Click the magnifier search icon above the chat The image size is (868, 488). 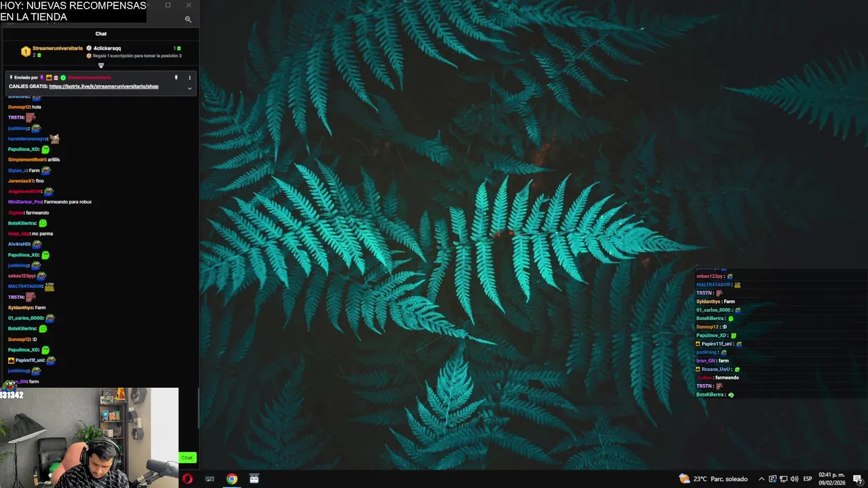[188, 19]
